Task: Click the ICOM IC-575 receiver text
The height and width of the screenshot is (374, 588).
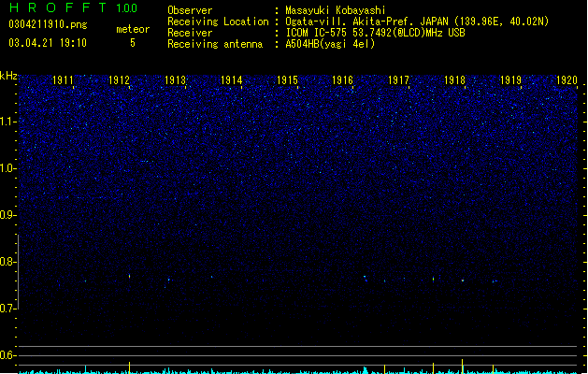Action: pyautogui.click(x=376, y=33)
